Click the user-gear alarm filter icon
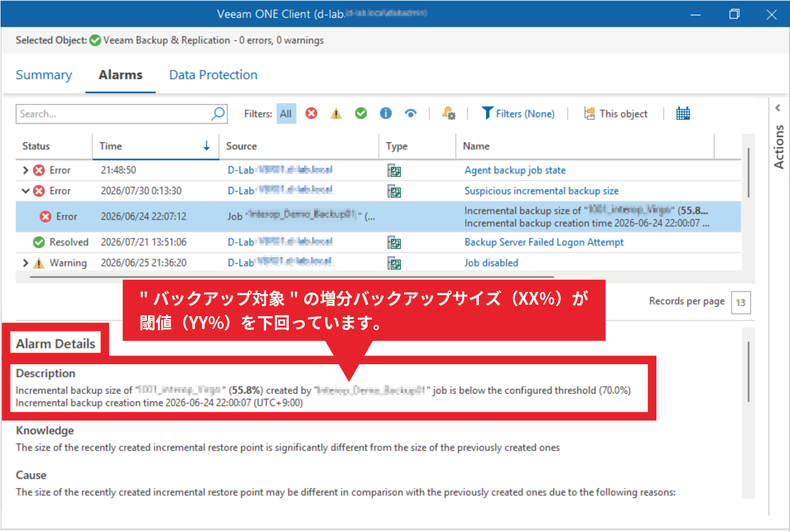Screen dimensions: 790x532 coord(449,113)
